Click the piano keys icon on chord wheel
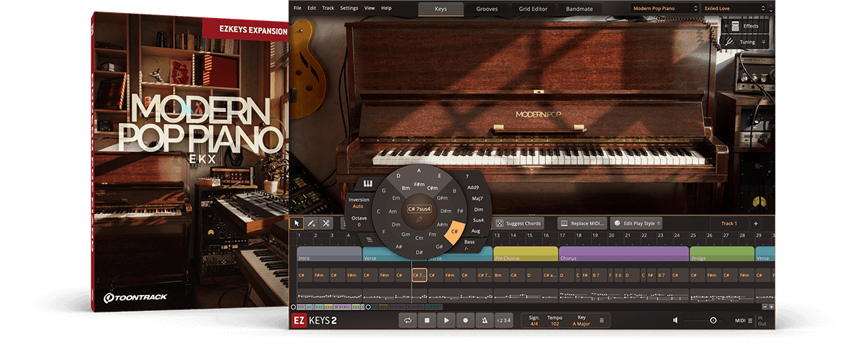868x353 pixels. tap(367, 184)
